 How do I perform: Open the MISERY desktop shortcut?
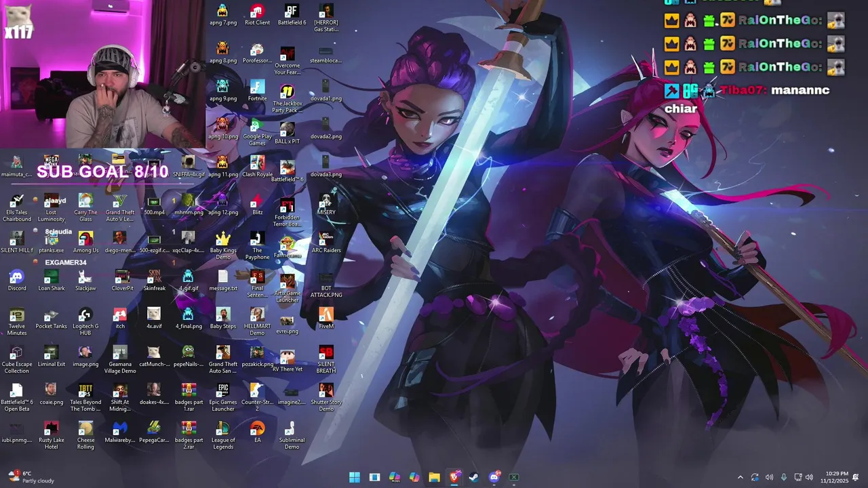[326, 205]
